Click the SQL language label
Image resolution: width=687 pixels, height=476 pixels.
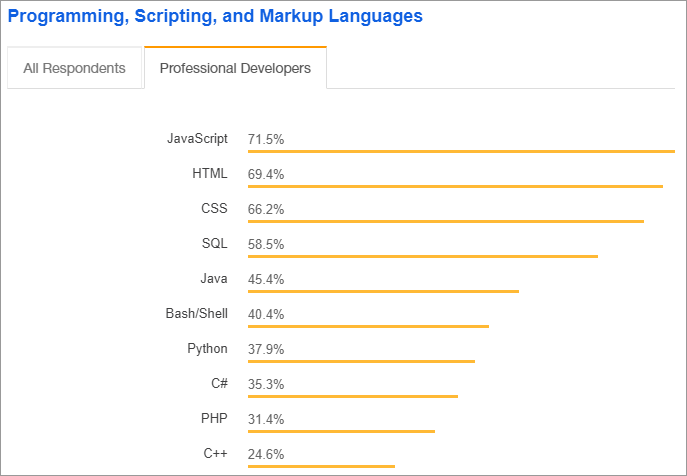[215, 244]
